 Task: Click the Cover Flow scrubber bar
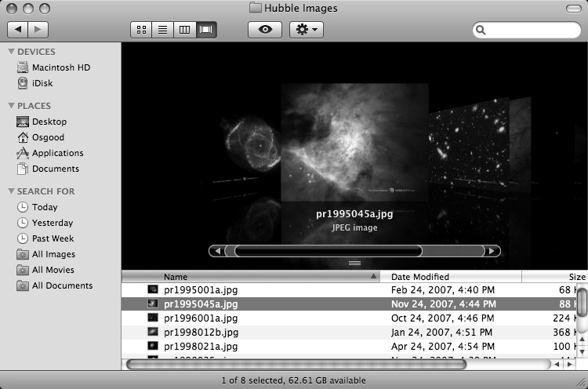(328, 251)
